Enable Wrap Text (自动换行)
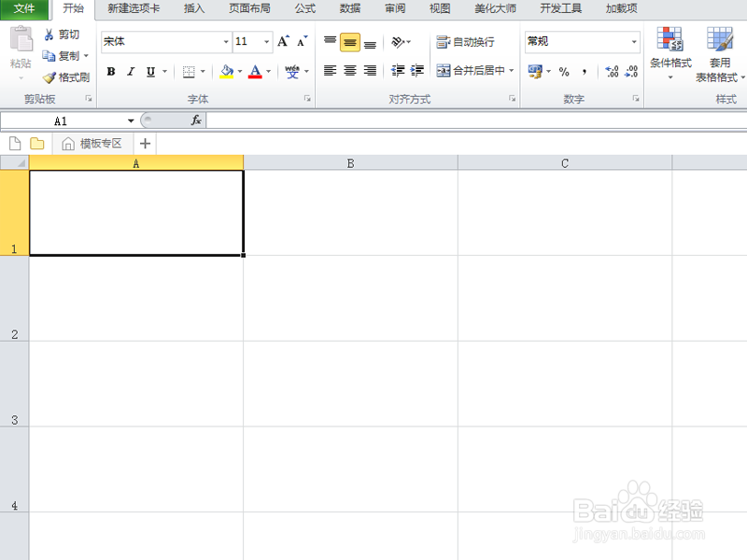Image resolution: width=747 pixels, height=560 pixels. pyautogui.click(x=465, y=42)
